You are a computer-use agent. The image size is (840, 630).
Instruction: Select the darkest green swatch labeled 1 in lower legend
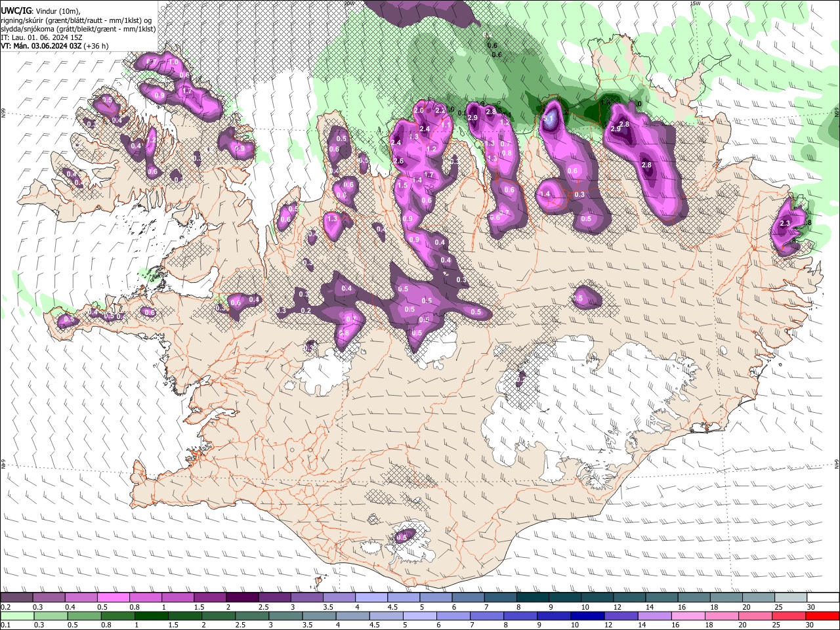(151, 616)
